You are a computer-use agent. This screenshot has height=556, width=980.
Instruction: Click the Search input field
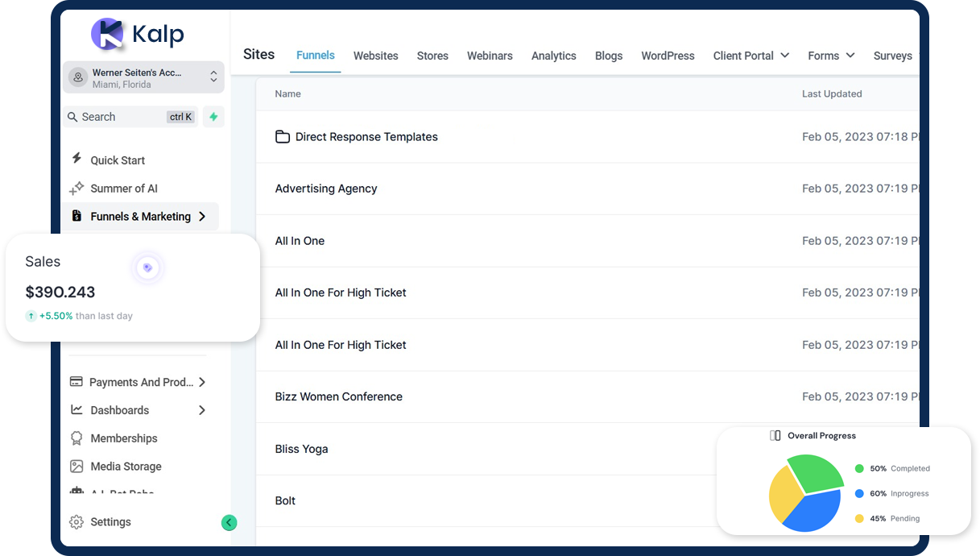click(x=121, y=117)
